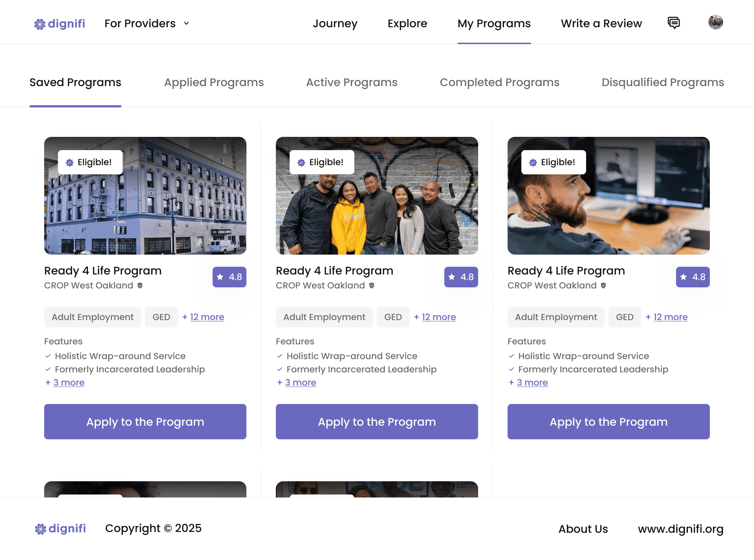
Task: Expand '12 more' tags on the building card
Action: [207, 317]
